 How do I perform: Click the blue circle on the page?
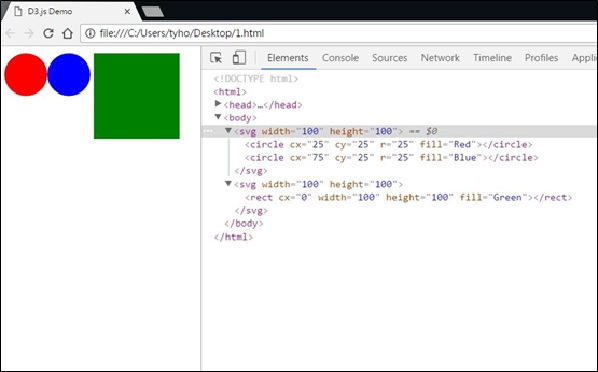pyautogui.click(x=69, y=75)
